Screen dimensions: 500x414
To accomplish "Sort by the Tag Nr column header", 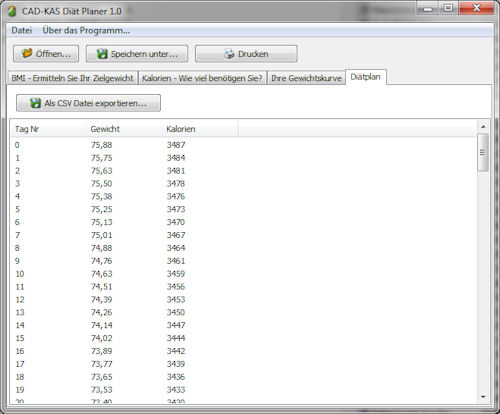I will pyautogui.click(x=49, y=129).
